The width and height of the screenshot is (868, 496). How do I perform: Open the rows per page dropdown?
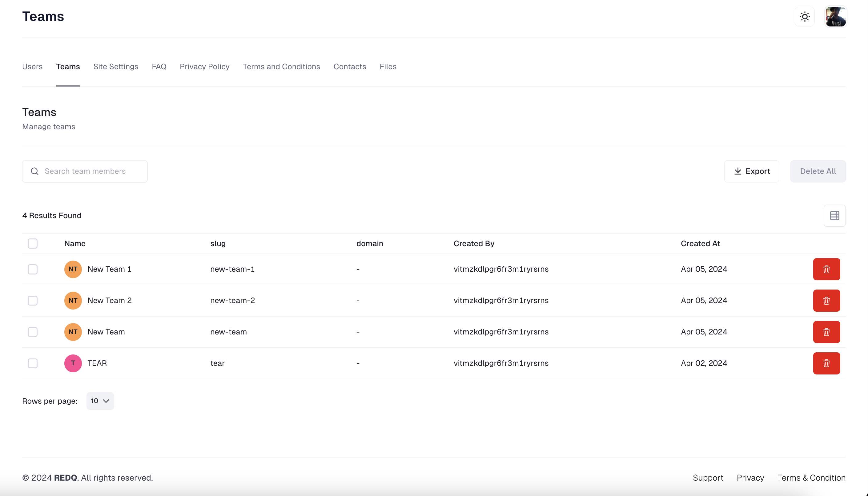[100, 401]
